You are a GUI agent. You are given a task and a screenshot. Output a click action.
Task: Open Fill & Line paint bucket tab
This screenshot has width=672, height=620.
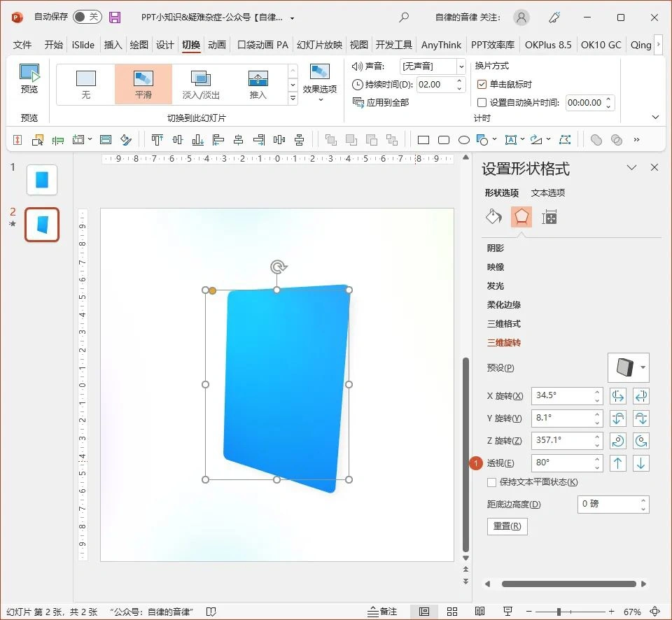point(493,217)
